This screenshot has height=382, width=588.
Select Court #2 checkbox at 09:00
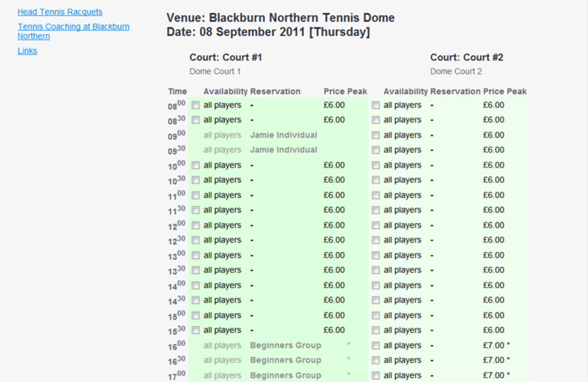[x=375, y=135]
